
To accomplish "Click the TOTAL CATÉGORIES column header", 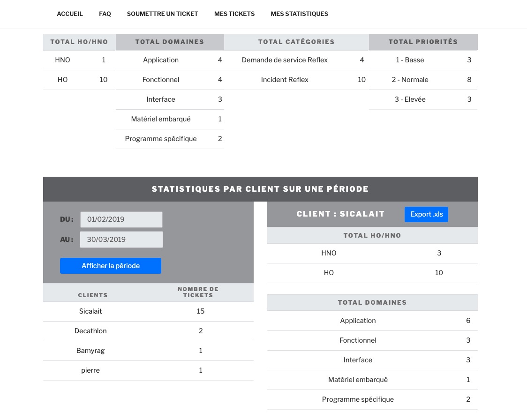I will click(x=296, y=42).
